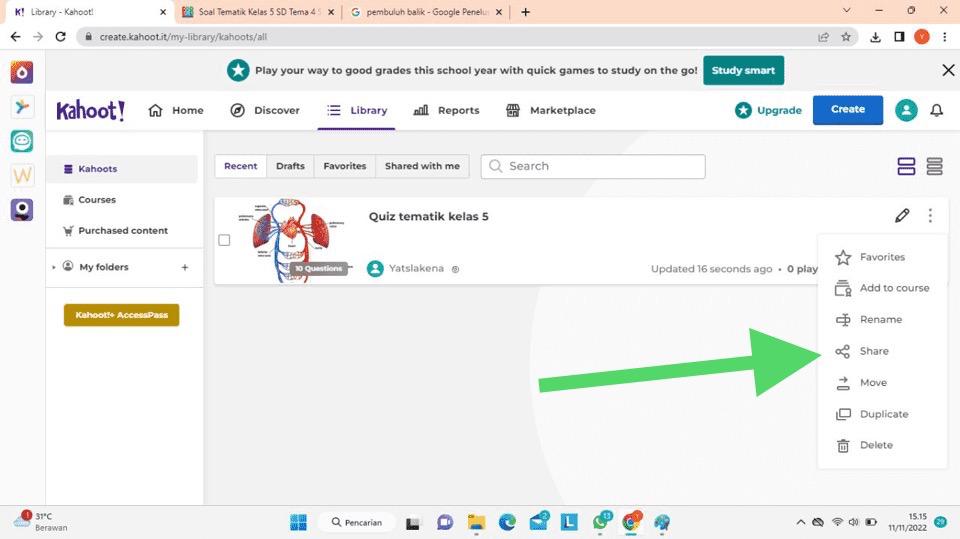Click the address bar URL

(183, 37)
